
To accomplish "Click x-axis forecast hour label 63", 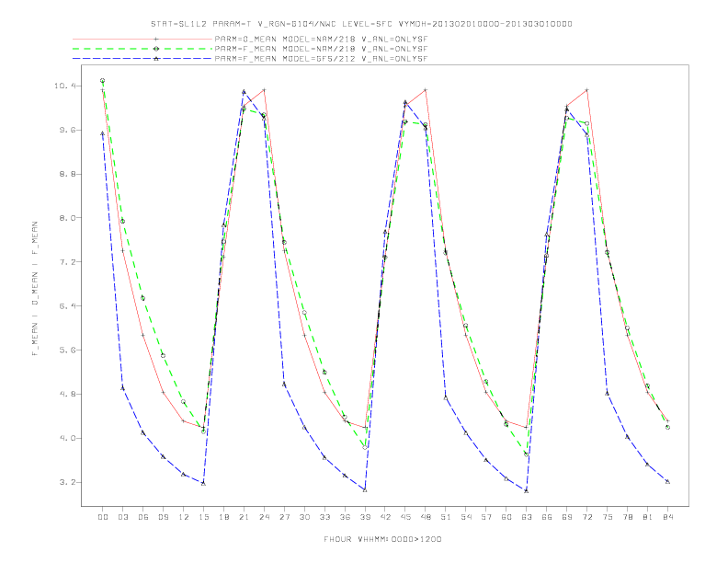I will coord(527,517).
